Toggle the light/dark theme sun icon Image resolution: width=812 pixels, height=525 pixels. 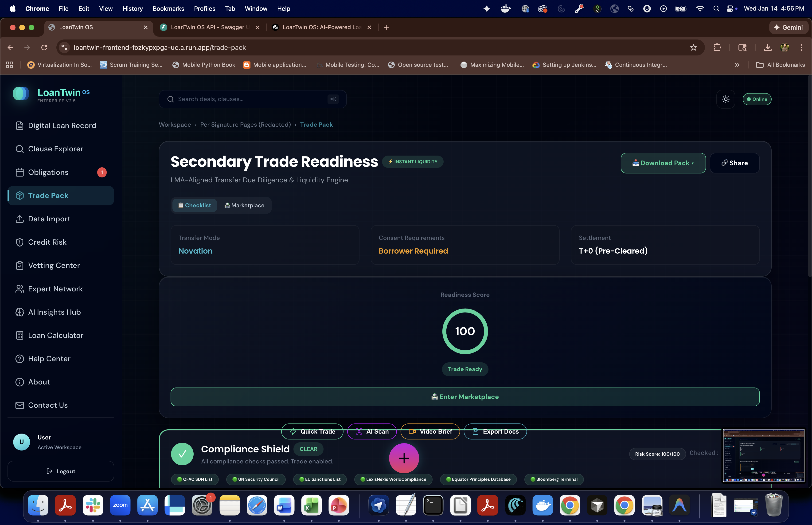pos(726,99)
